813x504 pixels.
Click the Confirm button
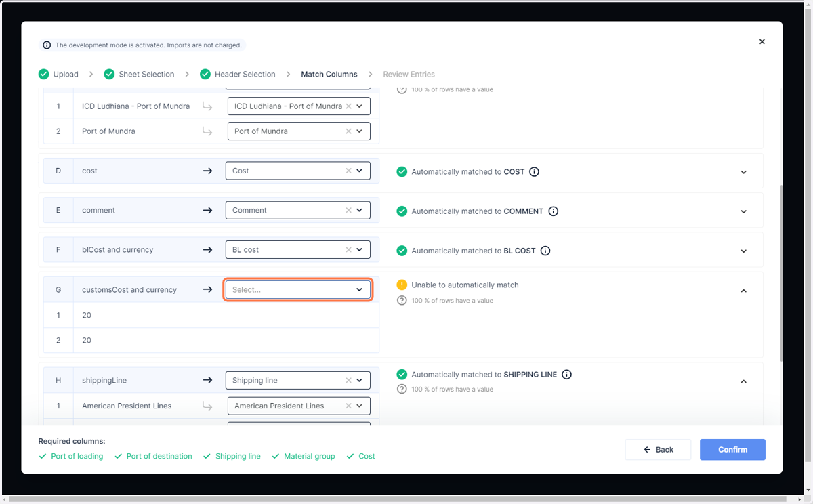[732, 450]
